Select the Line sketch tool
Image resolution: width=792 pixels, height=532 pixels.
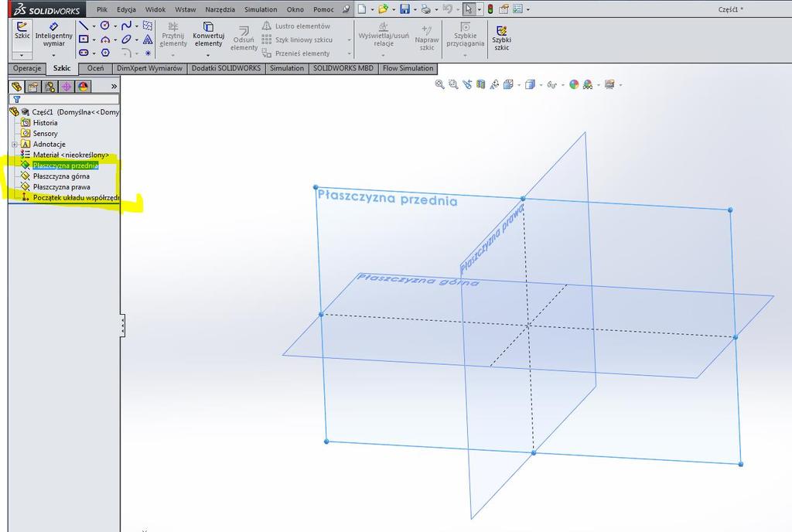tap(84, 26)
